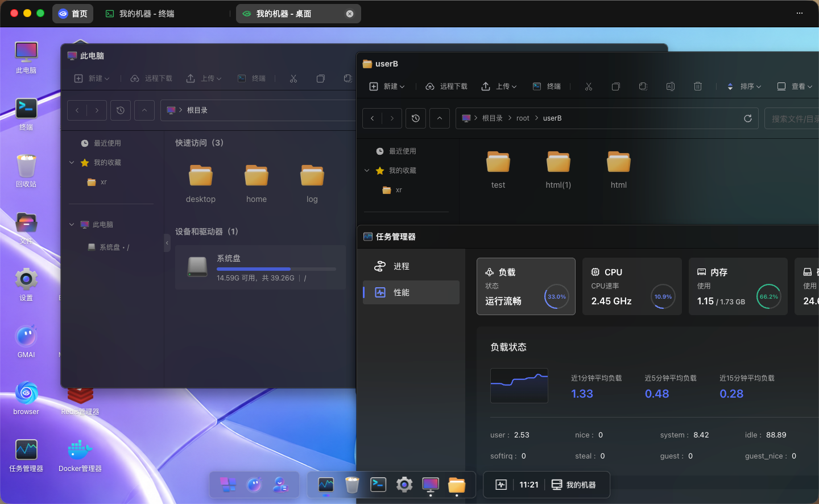This screenshot has width=819, height=504.
Task: Select 进程 in task manager sidebar
Action: [x=411, y=266]
